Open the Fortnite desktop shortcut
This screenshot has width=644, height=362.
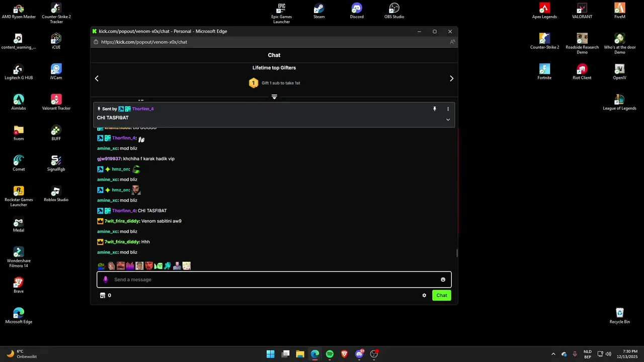click(x=544, y=72)
